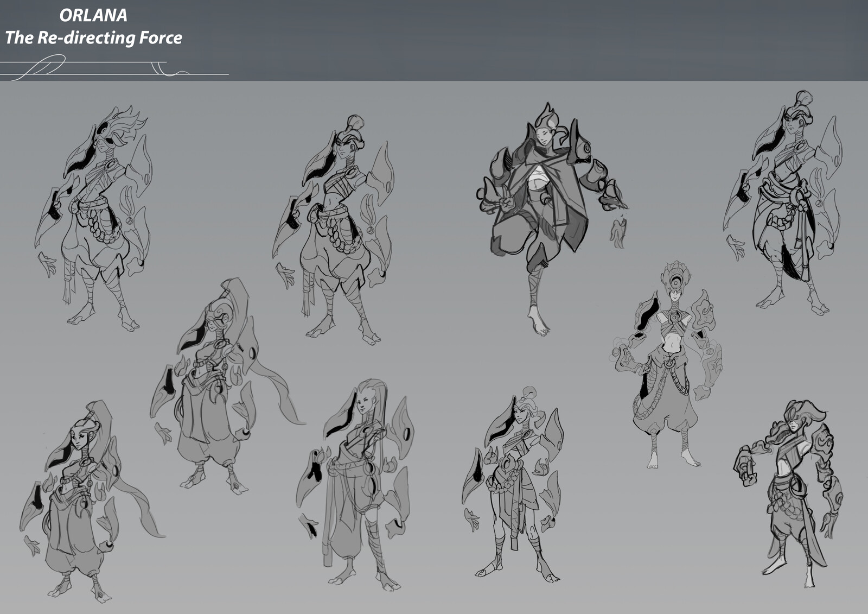Click the ORLANA title text
Image resolution: width=868 pixels, height=614 pixels.
pos(93,15)
